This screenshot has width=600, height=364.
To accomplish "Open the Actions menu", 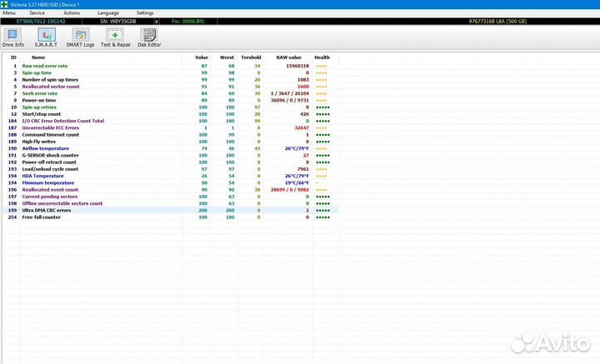I will click(72, 13).
